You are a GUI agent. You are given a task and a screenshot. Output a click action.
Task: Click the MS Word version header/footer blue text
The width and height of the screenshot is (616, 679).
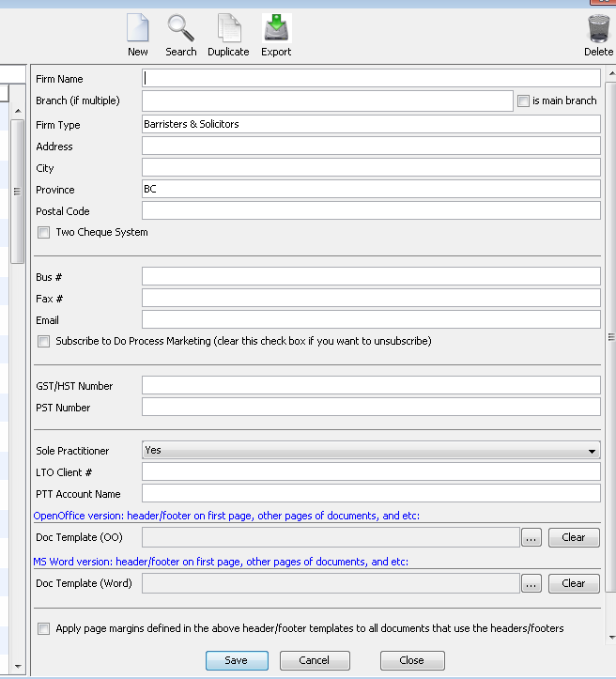coord(221,562)
